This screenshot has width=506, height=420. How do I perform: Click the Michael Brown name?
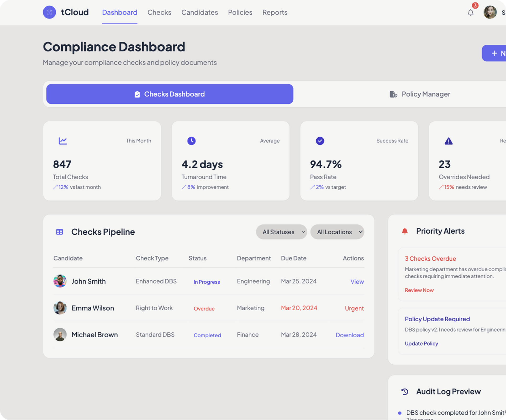pos(95,335)
